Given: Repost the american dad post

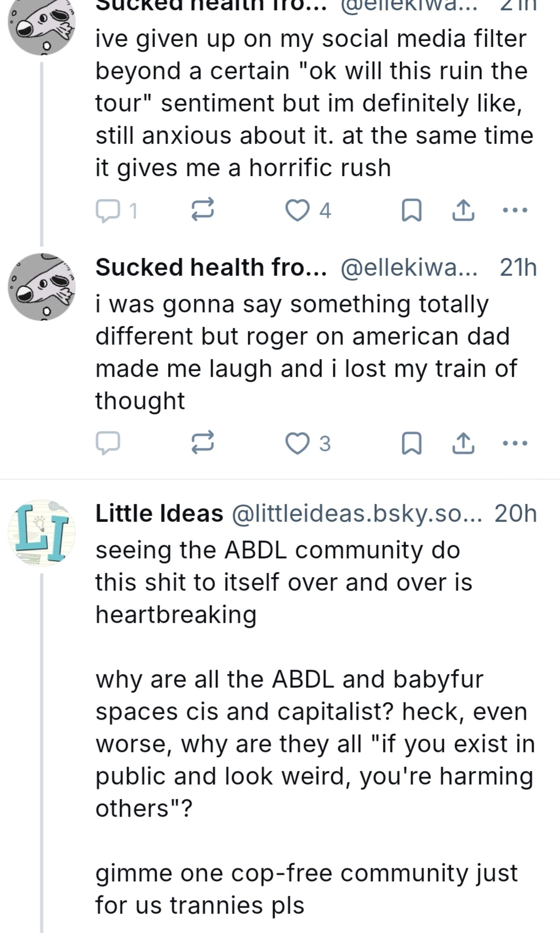Looking at the screenshot, I should tap(204, 443).
